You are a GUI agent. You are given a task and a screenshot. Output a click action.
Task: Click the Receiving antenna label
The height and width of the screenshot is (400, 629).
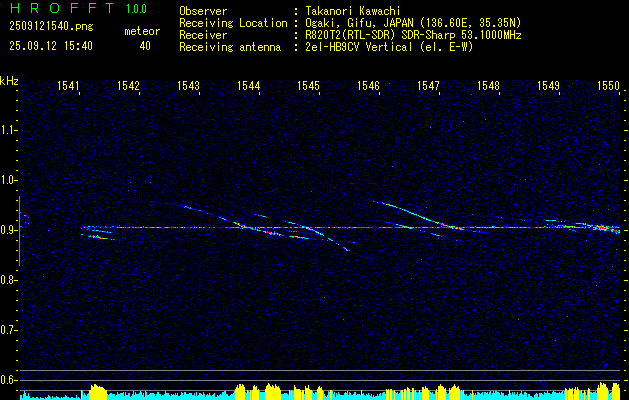230,47
